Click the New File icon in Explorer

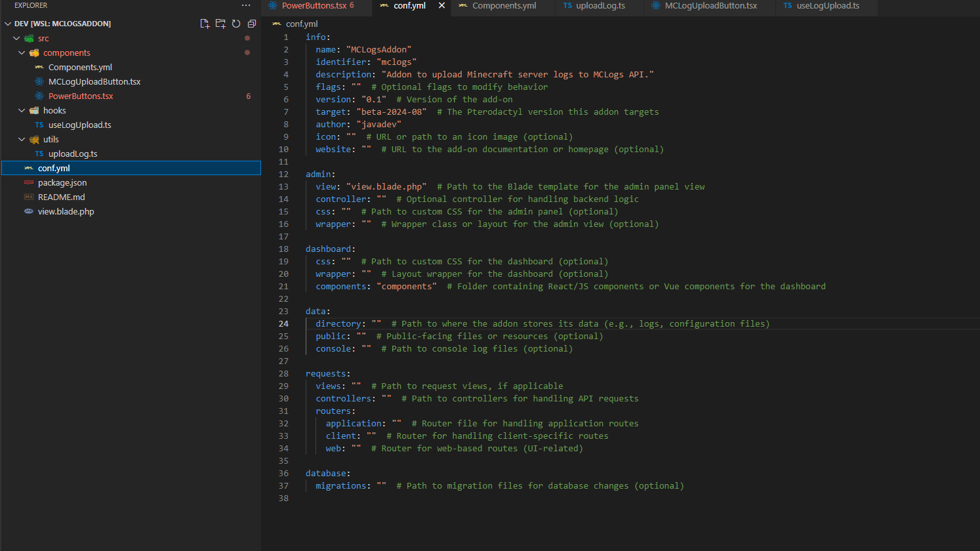coord(205,24)
